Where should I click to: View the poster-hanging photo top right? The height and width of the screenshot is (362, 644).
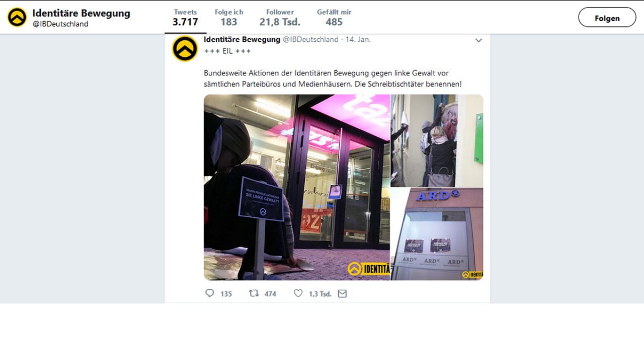[437, 141]
